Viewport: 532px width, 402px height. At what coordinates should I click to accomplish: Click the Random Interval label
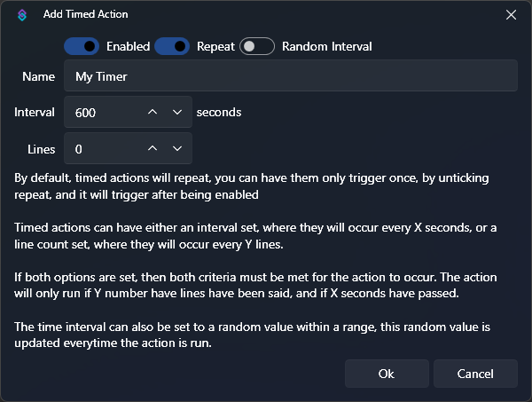click(326, 46)
